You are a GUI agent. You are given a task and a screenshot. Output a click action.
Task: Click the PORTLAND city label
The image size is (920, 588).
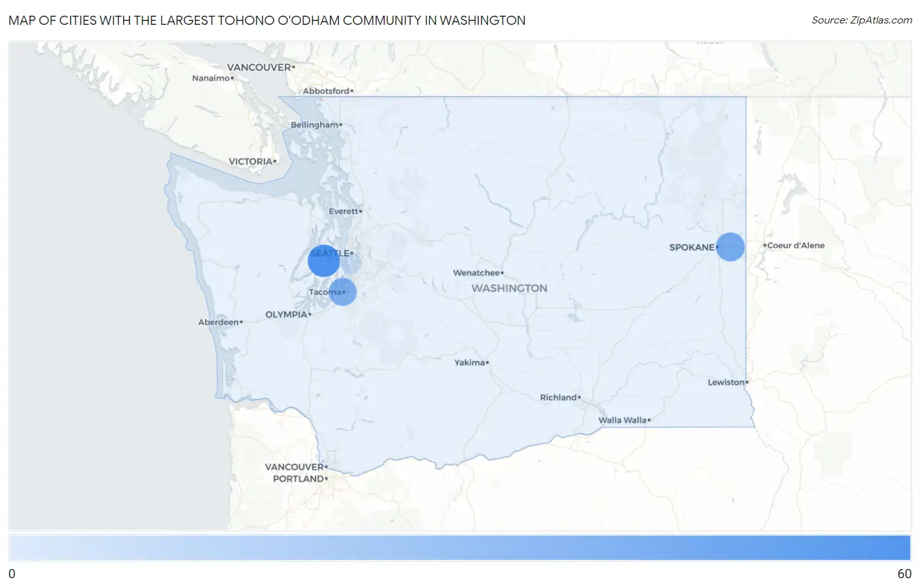tap(298, 479)
